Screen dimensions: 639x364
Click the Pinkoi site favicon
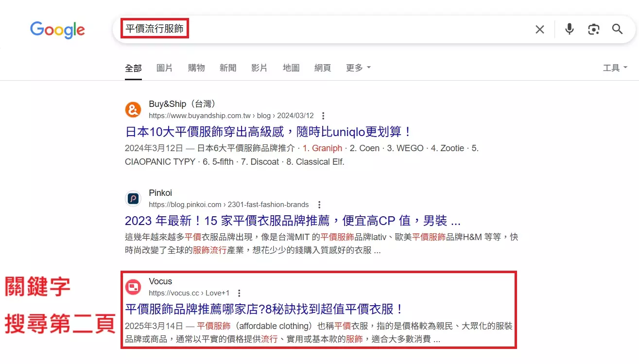(133, 198)
